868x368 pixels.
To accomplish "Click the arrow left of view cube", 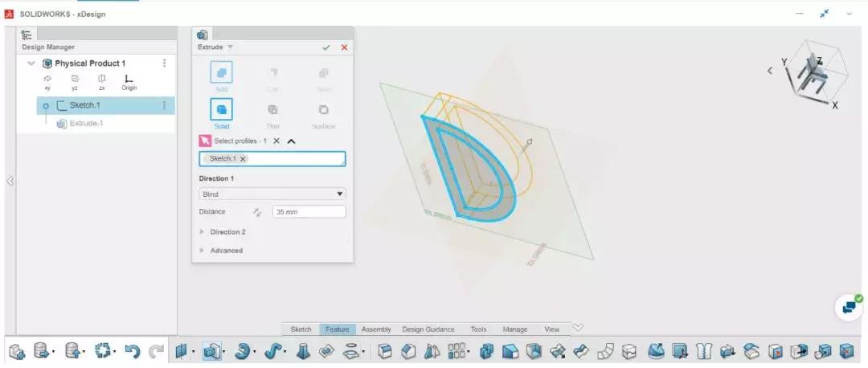I will pos(769,71).
